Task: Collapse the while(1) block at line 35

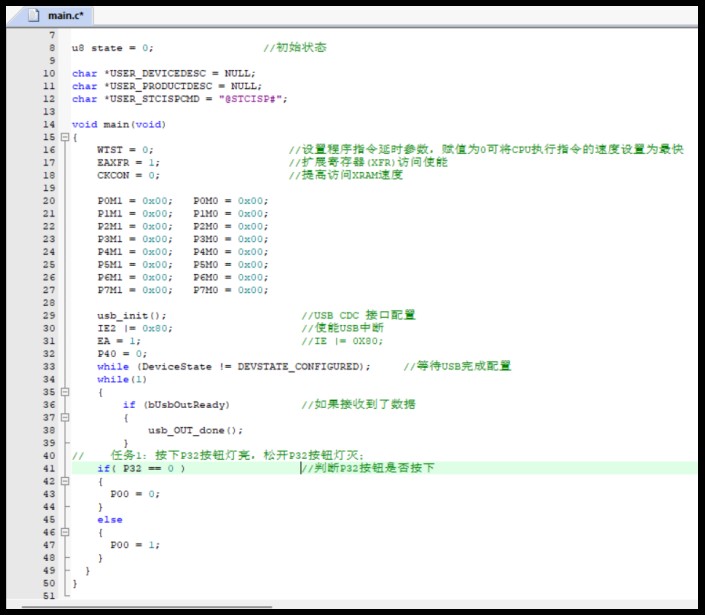Action: coord(65,392)
